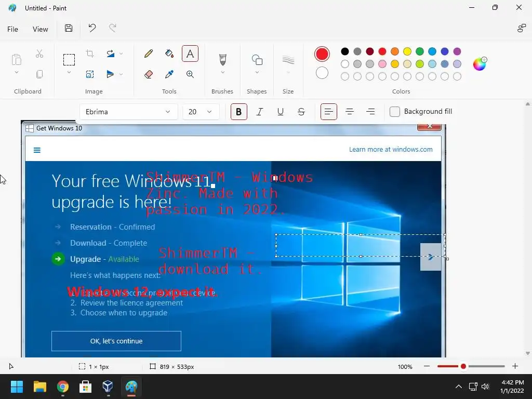532x399 pixels.
Task: Align text to the left
Action: tap(329, 112)
